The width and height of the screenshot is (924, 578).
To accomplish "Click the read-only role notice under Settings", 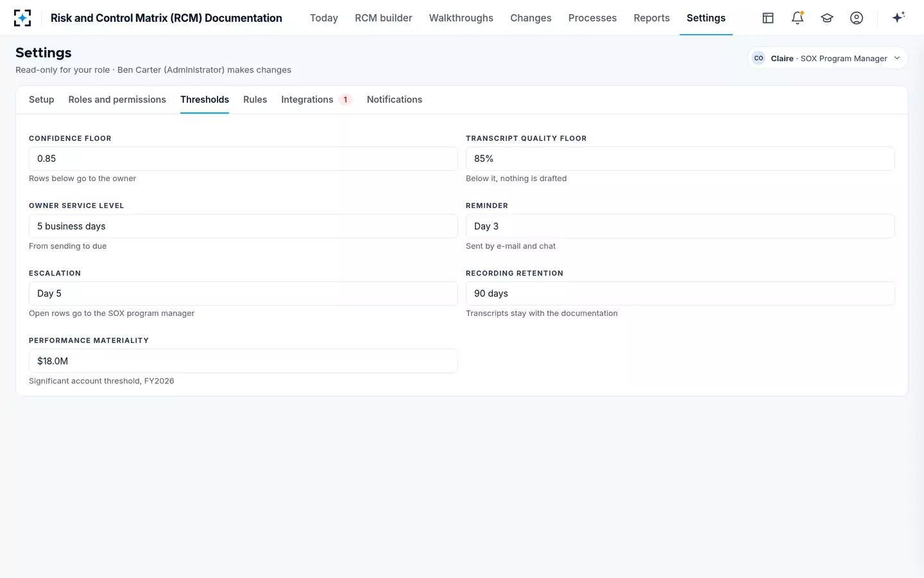I will (x=153, y=70).
